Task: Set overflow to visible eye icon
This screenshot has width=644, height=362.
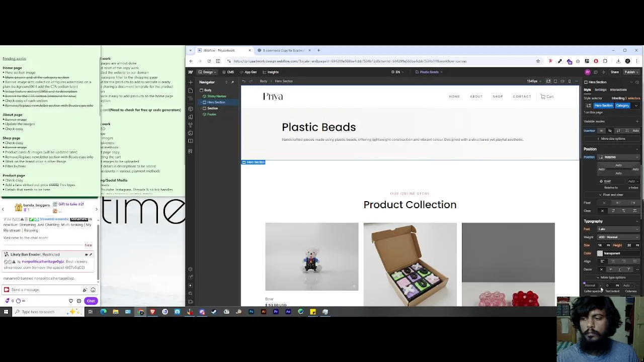Action: click(x=601, y=131)
